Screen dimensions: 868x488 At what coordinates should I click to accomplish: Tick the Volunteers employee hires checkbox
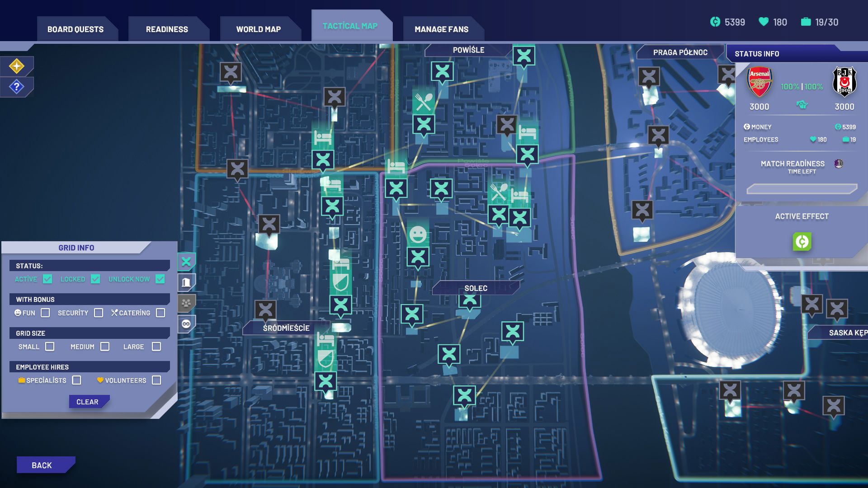point(156,380)
